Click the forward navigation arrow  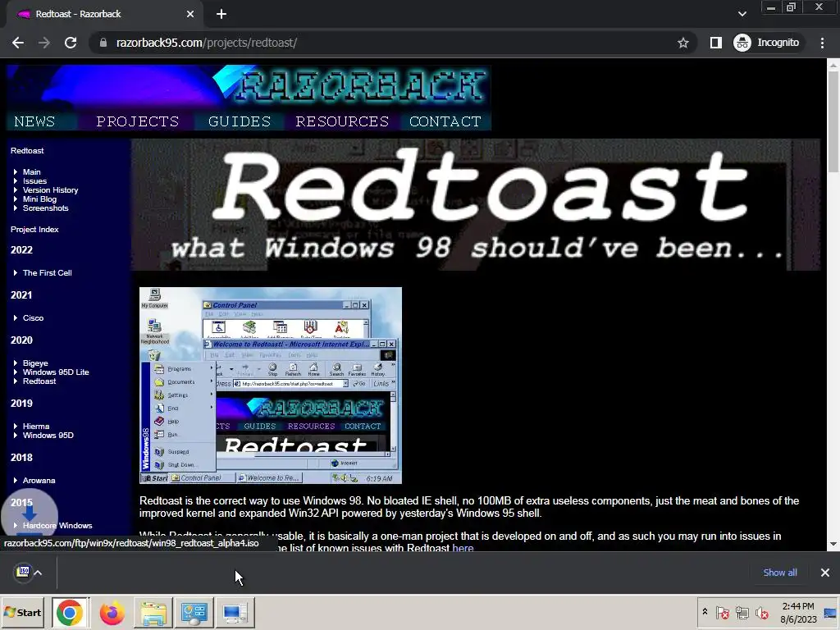pos(44,43)
